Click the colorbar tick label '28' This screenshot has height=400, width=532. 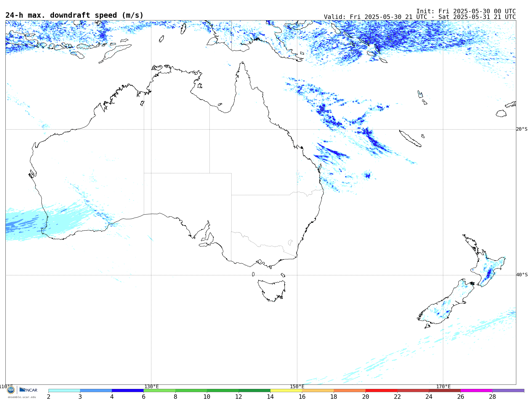492,397
